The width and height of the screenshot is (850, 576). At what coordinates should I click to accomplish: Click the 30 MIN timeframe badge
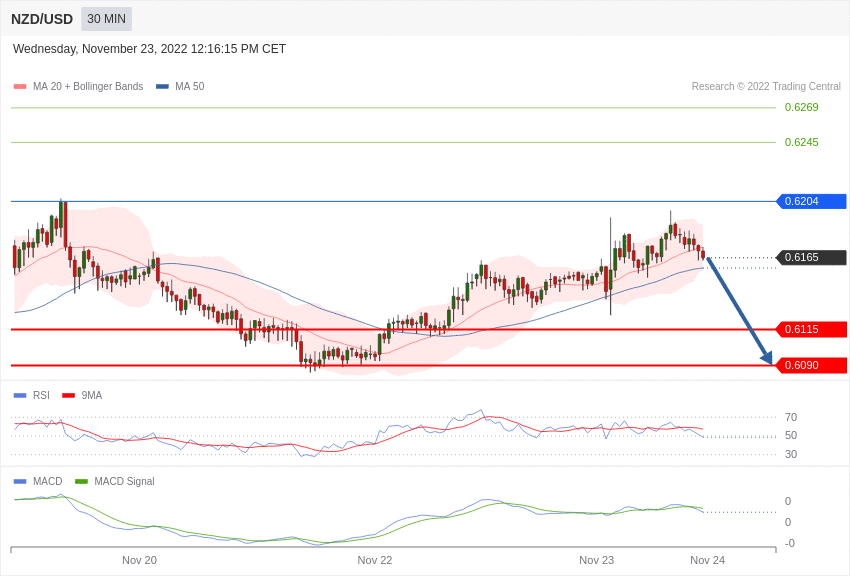coord(106,19)
